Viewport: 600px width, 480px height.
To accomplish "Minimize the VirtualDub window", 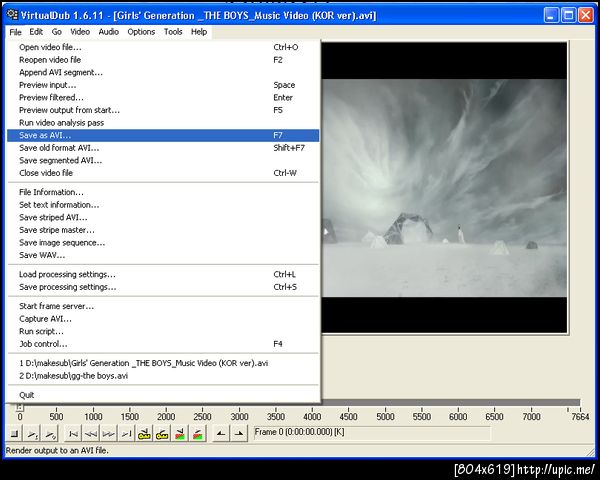I will click(551, 15).
